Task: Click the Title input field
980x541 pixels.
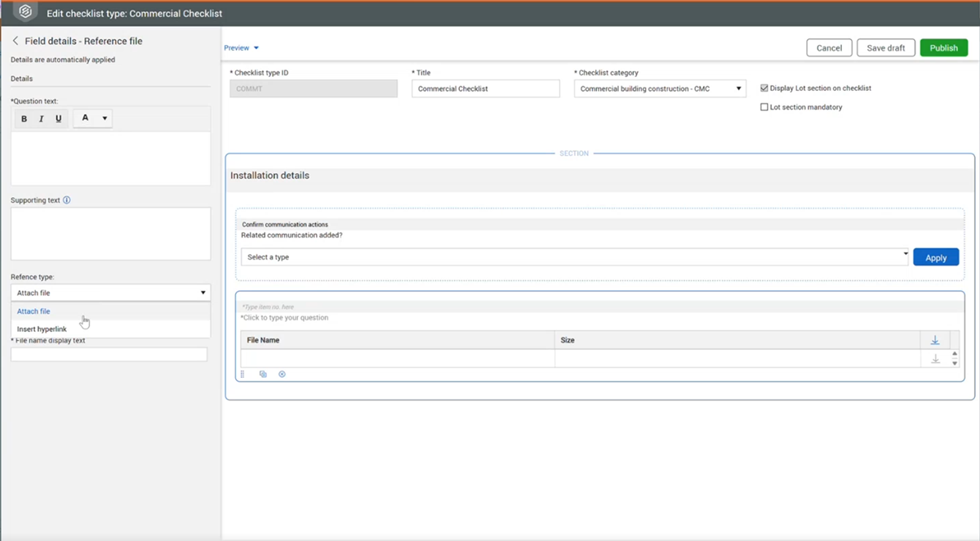Action: click(x=485, y=89)
